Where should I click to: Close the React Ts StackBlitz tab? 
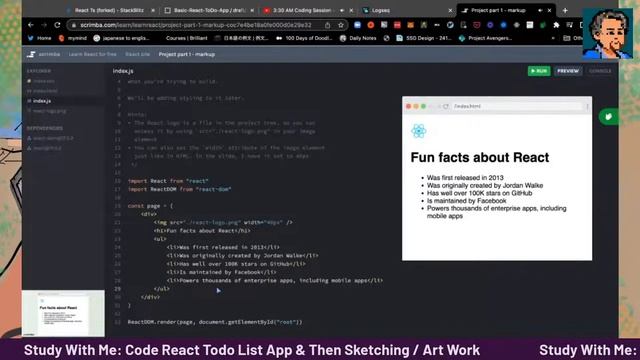pos(153,11)
